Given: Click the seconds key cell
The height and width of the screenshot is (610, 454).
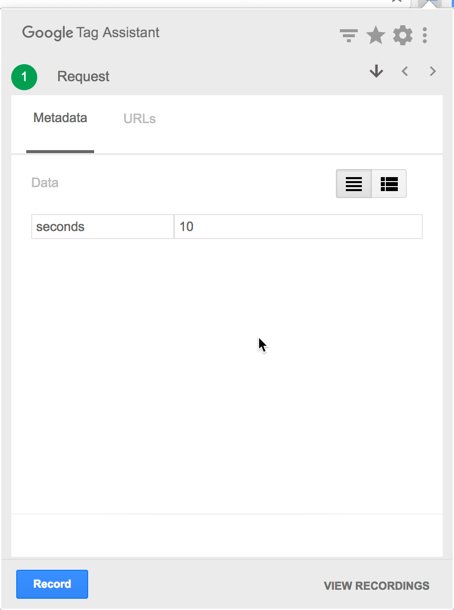Looking at the screenshot, I should [x=103, y=226].
